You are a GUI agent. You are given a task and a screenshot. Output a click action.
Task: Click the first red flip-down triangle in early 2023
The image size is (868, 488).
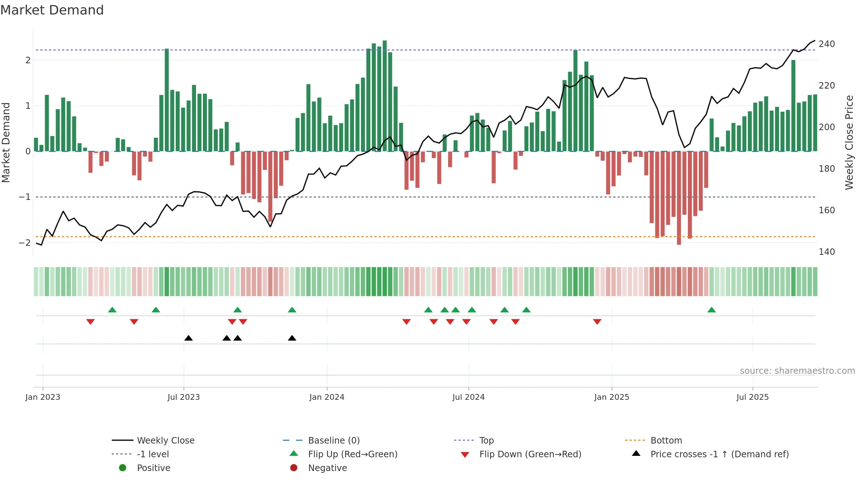(90, 322)
